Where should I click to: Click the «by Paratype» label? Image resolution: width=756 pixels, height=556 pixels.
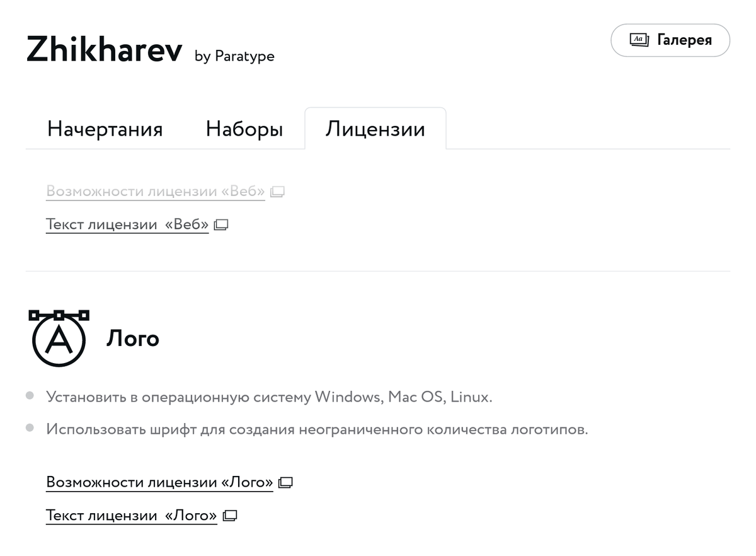click(x=234, y=56)
